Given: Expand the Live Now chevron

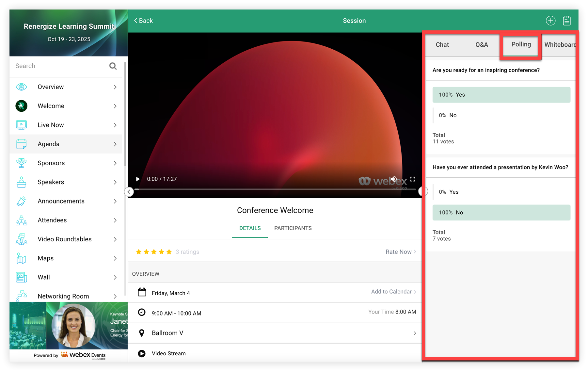Looking at the screenshot, I should pos(115,125).
